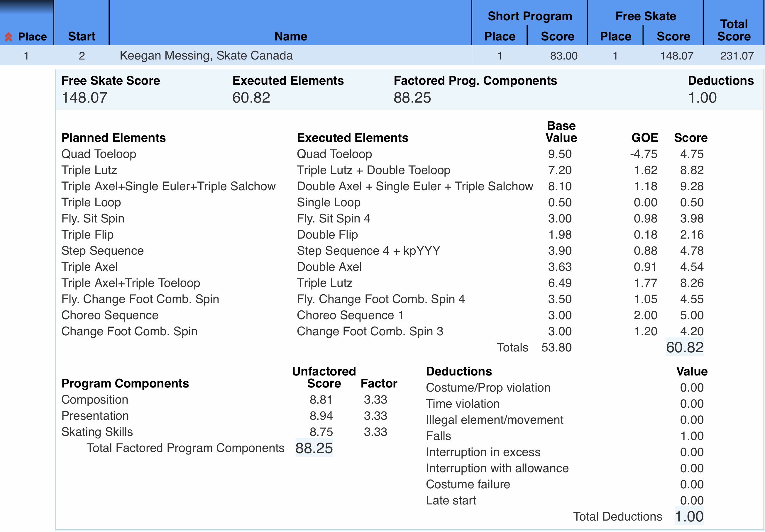765x532 pixels.
Task: Click the Choreo Sequence 1 executed element
Action: pos(350,315)
